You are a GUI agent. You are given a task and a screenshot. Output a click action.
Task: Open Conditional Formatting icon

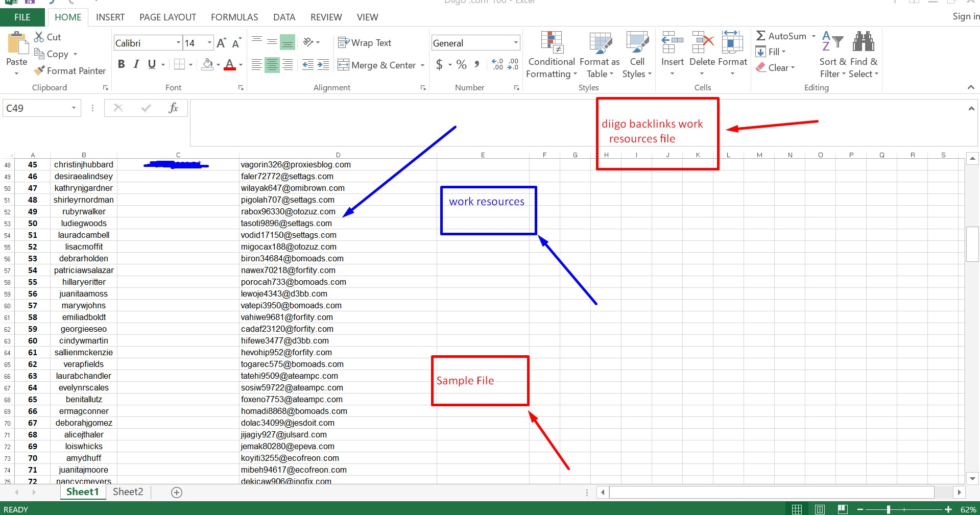click(552, 43)
